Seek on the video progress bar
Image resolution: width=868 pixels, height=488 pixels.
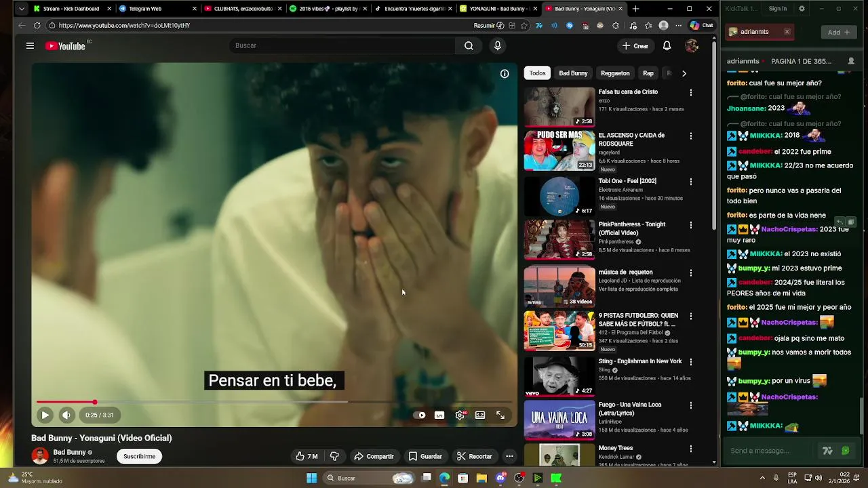click(x=275, y=402)
